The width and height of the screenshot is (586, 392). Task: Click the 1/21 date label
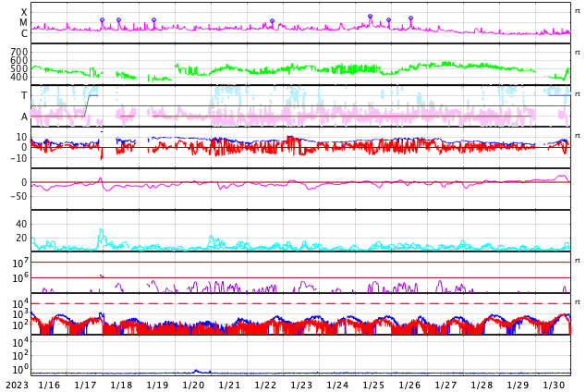coord(229,386)
